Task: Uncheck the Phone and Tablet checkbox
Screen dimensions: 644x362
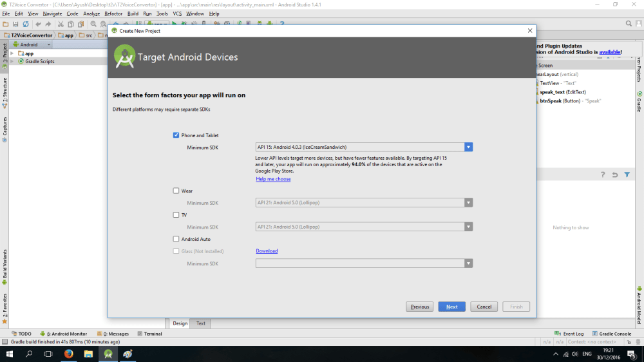Action: [176, 135]
